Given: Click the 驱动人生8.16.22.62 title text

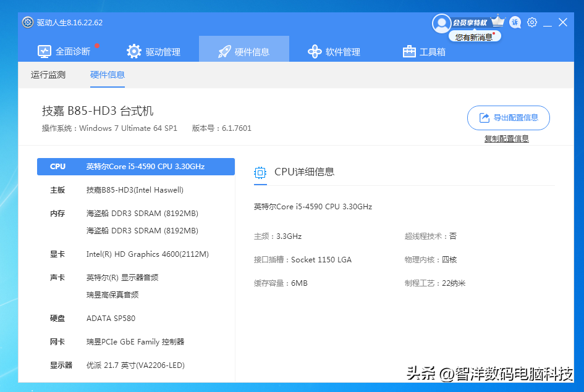Looking at the screenshot, I should 70,22.
